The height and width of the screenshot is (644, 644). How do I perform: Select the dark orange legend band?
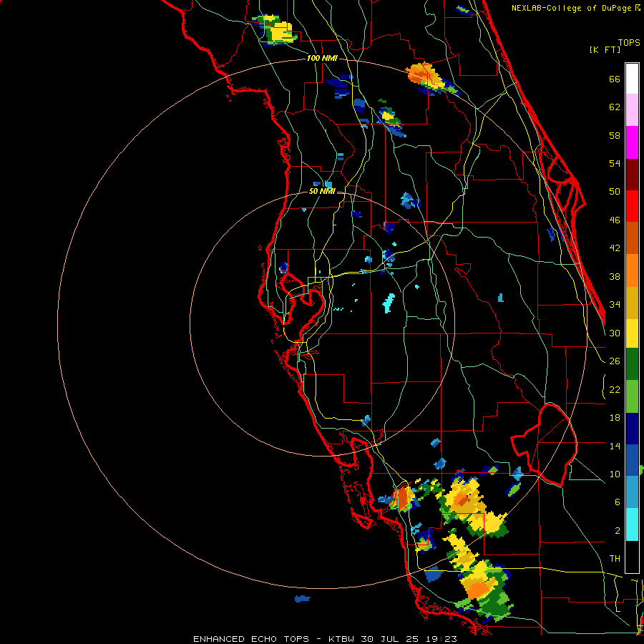[x=632, y=238]
